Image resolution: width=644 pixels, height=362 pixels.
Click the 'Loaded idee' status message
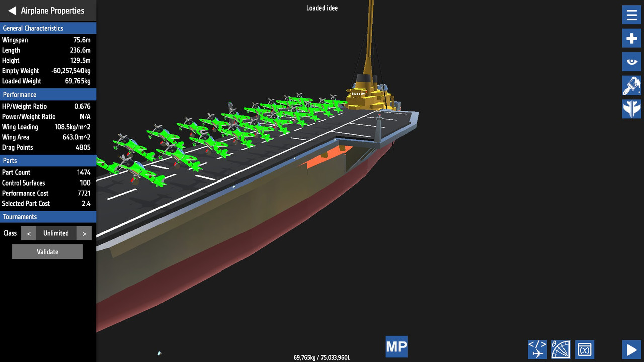pyautogui.click(x=322, y=8)
